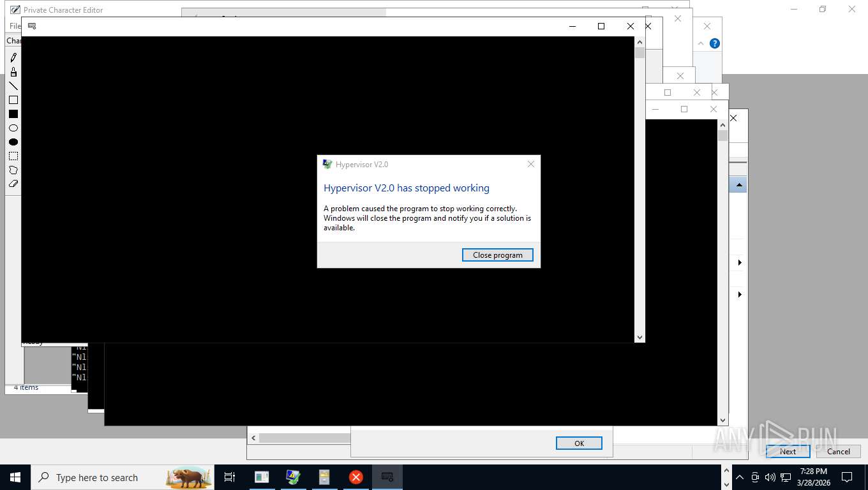Click the Cancel button in the wizard

pos(839,451)
